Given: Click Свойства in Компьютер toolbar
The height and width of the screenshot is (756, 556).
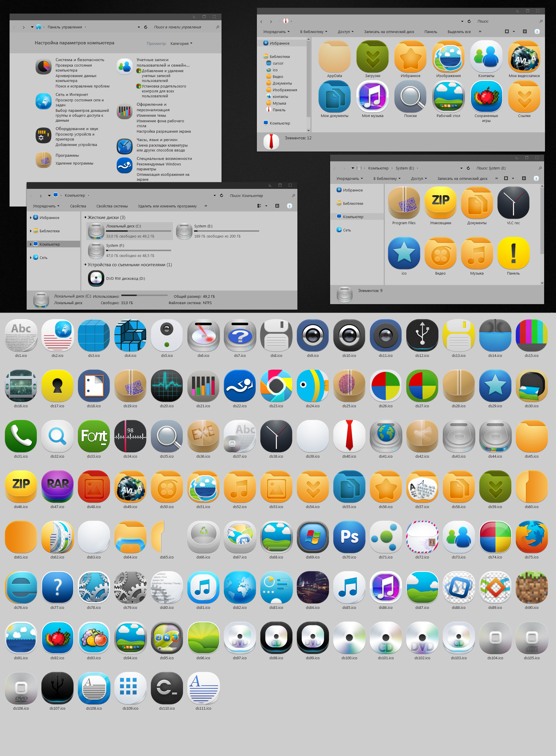Looking at the screenshot, I should coord(78,206).
